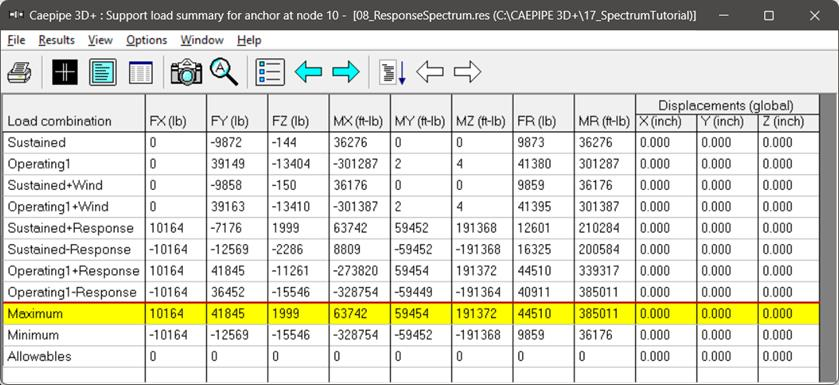Open the Results menu
Viewport: 839px width, 385px height.
click(57, 40)
